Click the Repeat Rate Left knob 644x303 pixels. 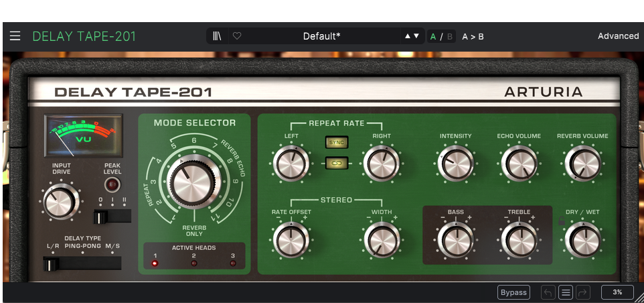291,163
